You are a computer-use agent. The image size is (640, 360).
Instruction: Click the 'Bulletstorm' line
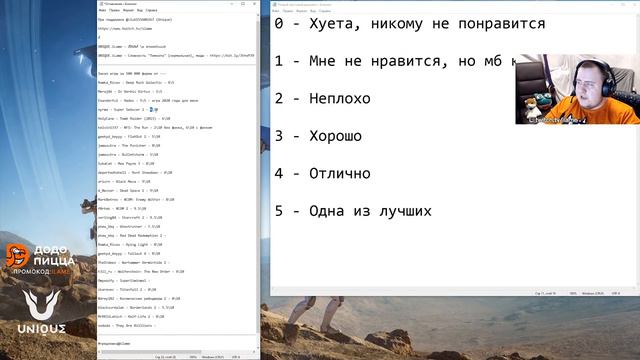point(128,154)
